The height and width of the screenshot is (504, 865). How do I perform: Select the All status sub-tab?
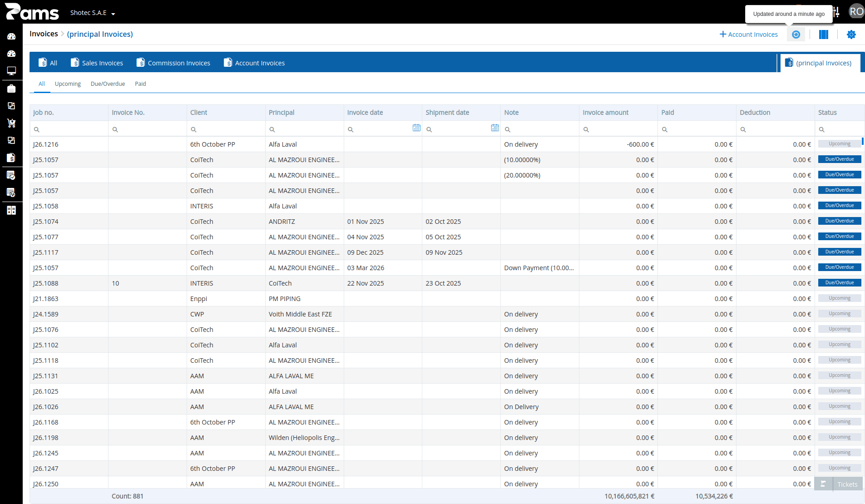coord(42,84)
